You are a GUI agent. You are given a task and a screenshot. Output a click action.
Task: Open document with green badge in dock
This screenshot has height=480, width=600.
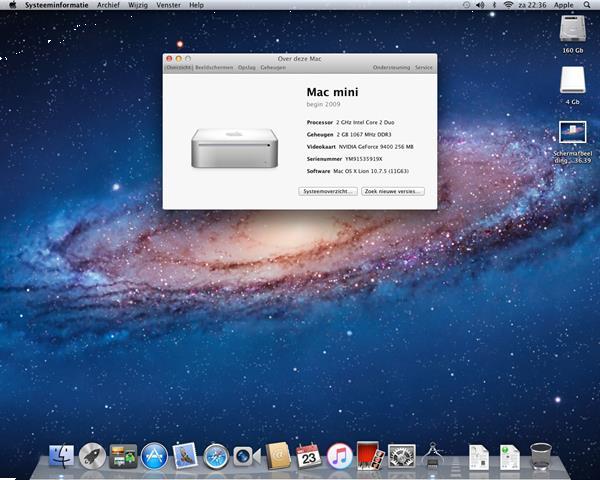(x=509, y=457)
